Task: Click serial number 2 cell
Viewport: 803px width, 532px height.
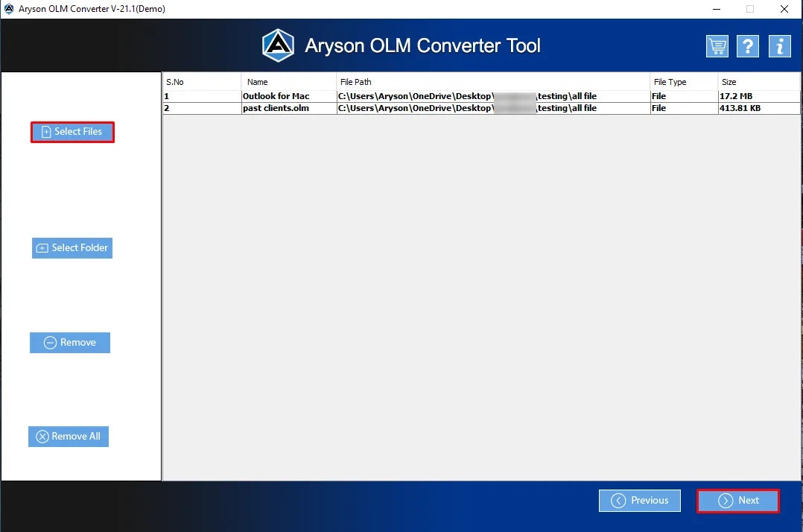Action: 202,108
